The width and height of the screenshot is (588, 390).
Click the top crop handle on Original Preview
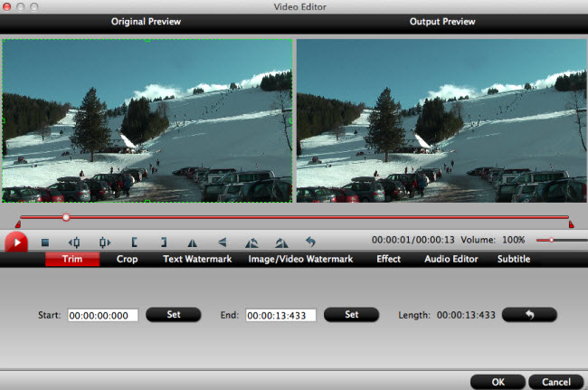click(x=147, y=40)
